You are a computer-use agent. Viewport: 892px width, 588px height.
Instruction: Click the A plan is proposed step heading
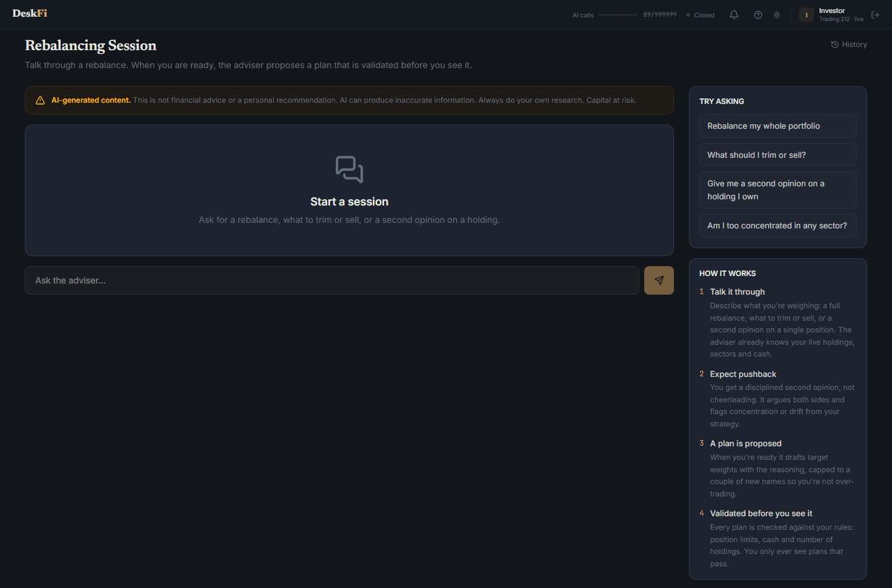click(x=746, y=443)
